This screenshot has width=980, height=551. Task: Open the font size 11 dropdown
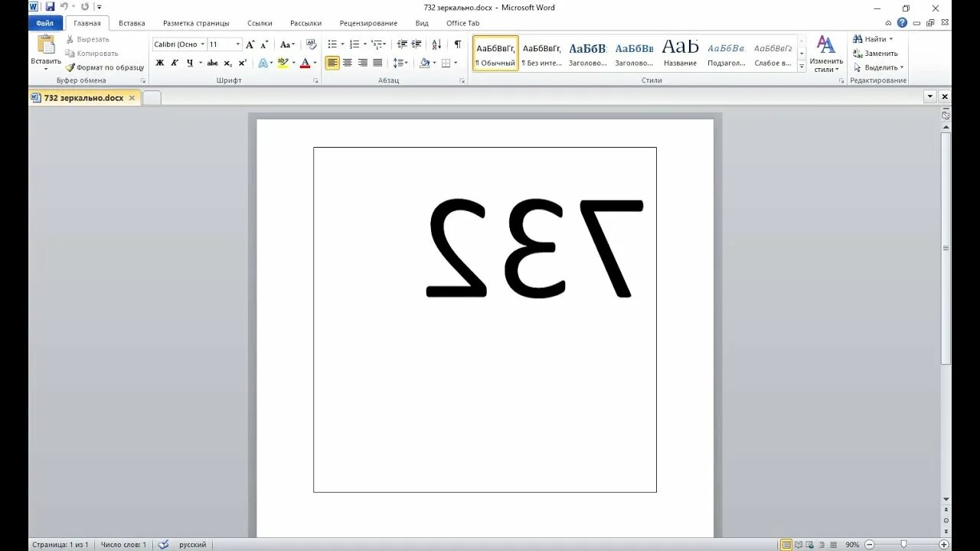(238, 44)
